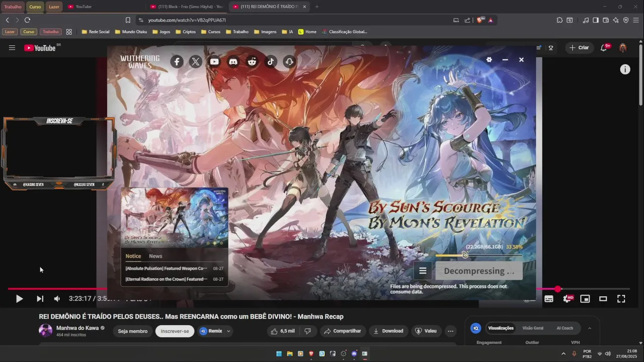Click the launcher banner thumbnail image
Viewport: 644px width, 362px height.
pos(174,218)
